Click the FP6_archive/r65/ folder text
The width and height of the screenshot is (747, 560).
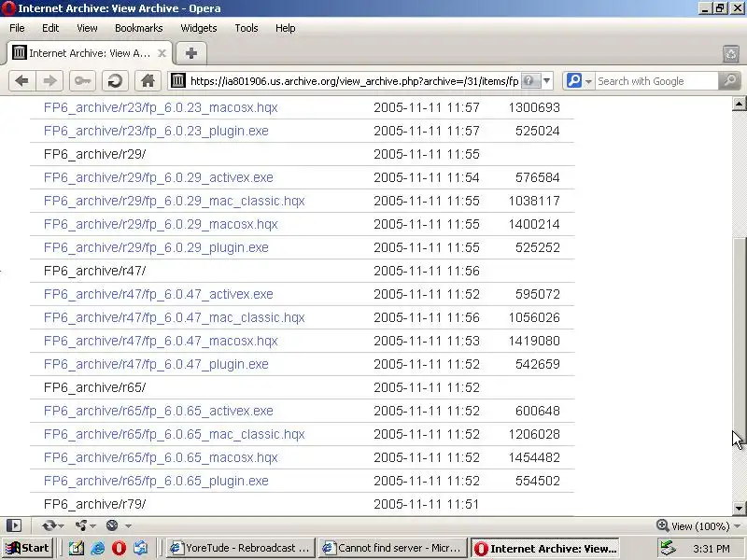95,387
